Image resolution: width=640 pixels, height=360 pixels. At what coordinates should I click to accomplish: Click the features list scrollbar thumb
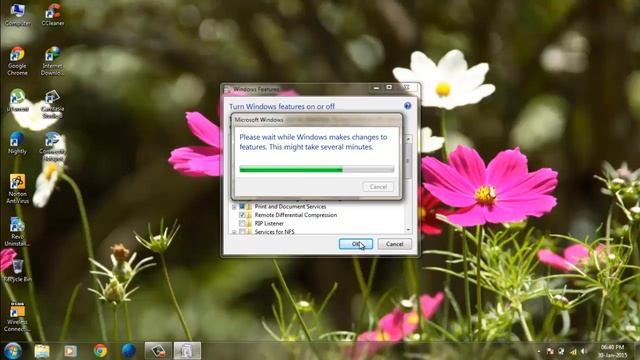(x=408, y=161)
